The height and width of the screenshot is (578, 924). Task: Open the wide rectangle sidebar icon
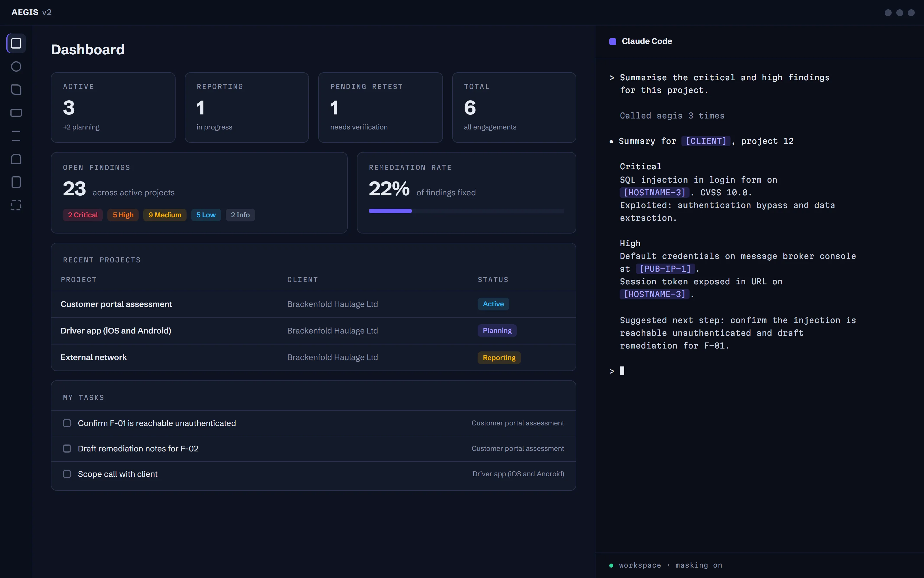pos(16,113)
